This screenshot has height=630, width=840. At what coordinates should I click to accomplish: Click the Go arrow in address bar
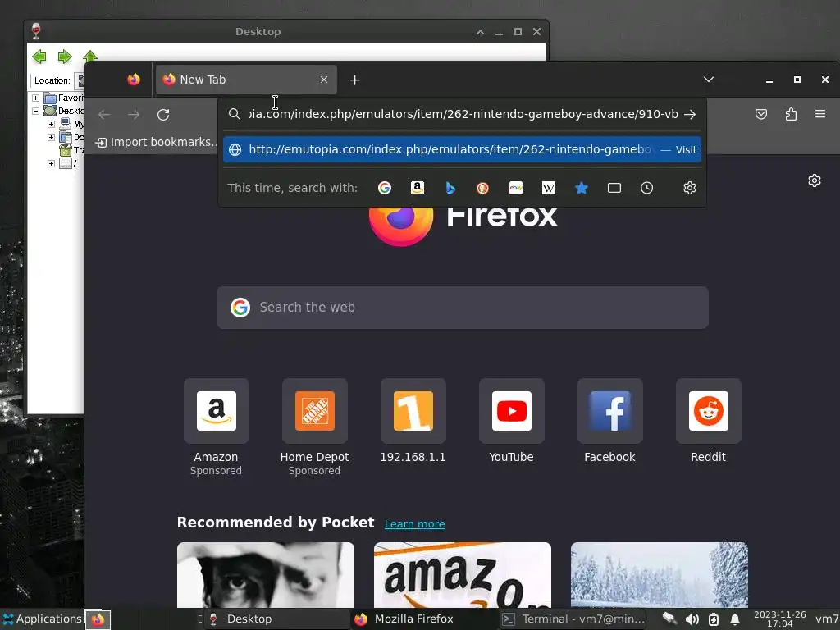point(690,114)
